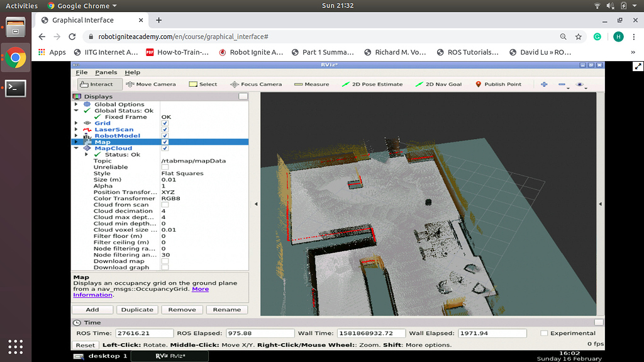Viewport: 644px width, 362px height.
Task: Click the fullscreen expand icon
Action: (x=638, y=67)
